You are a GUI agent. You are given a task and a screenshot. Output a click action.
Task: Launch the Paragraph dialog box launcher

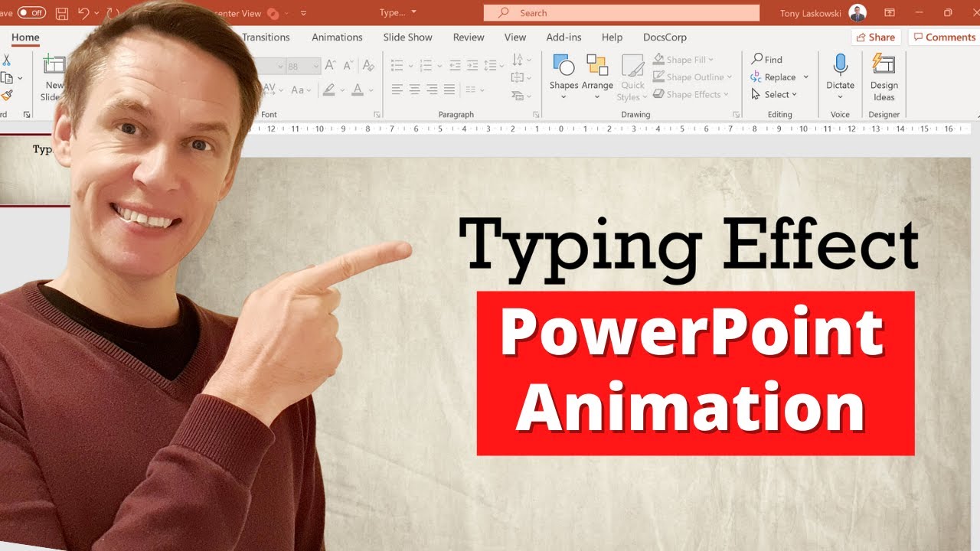[x=535, y=115]
